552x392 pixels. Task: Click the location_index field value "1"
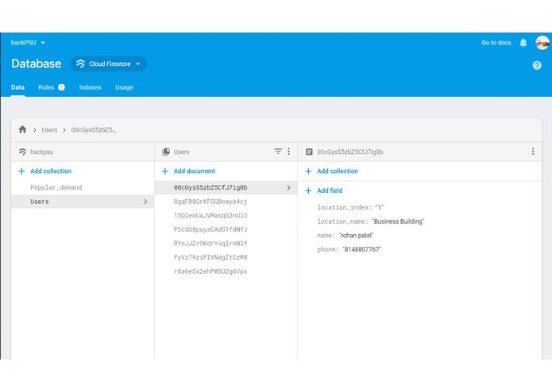pos(379,207)
